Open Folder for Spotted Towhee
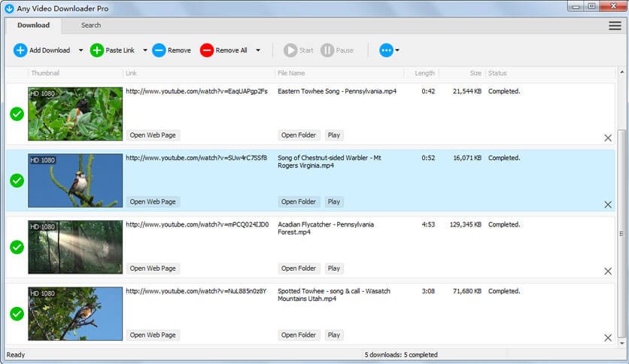 click(299, 335)
